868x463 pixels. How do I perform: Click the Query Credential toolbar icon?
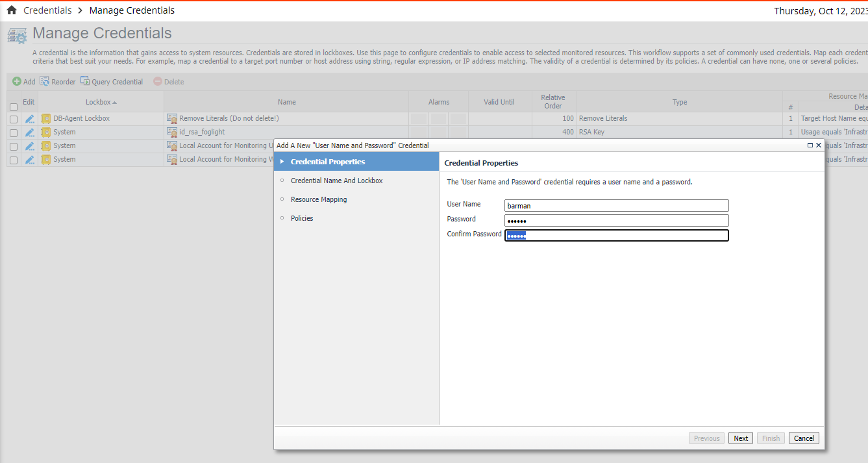click(85, 81)
